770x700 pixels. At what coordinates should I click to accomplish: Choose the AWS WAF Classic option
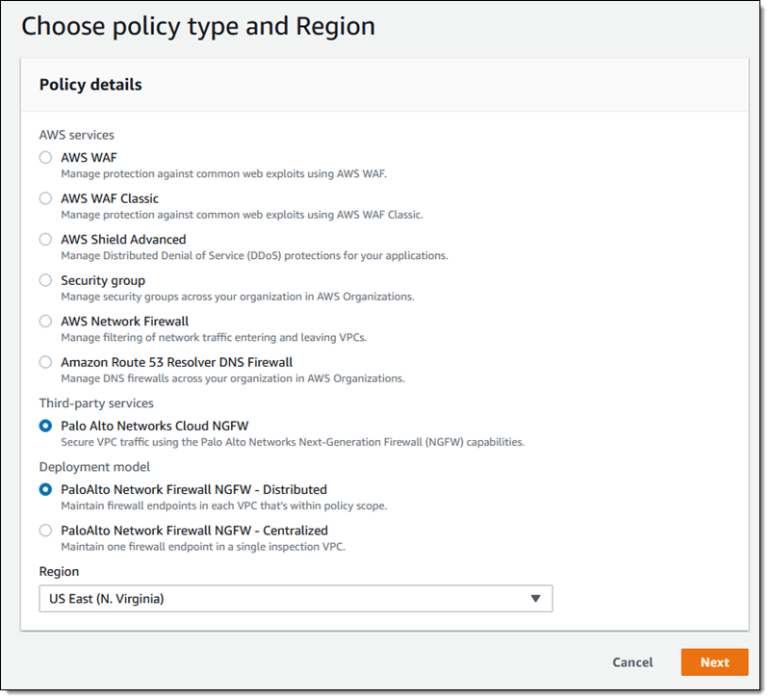click(45, 198)
